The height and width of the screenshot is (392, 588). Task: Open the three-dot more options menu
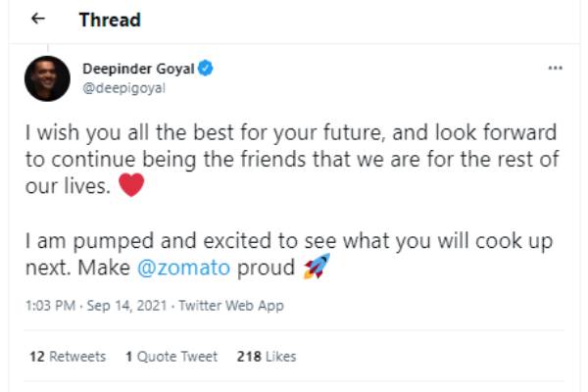click(x=555, y=69)
